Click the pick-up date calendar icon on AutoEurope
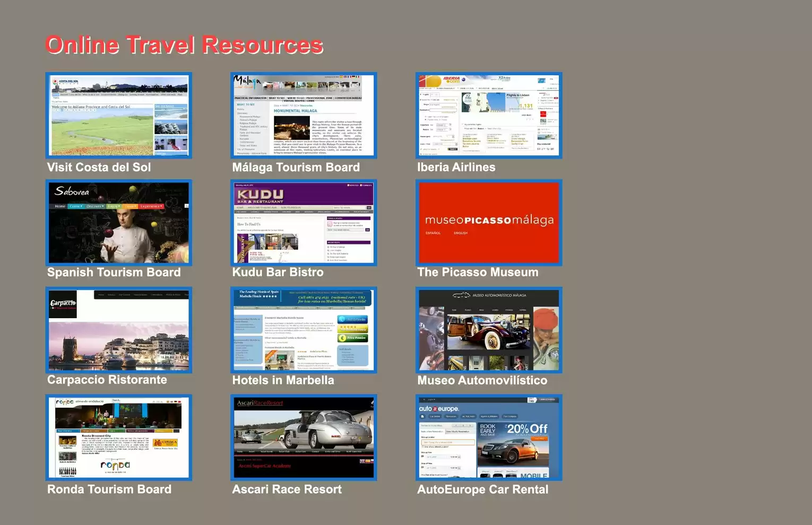This screenshot has height=525, width=812. 422,456
